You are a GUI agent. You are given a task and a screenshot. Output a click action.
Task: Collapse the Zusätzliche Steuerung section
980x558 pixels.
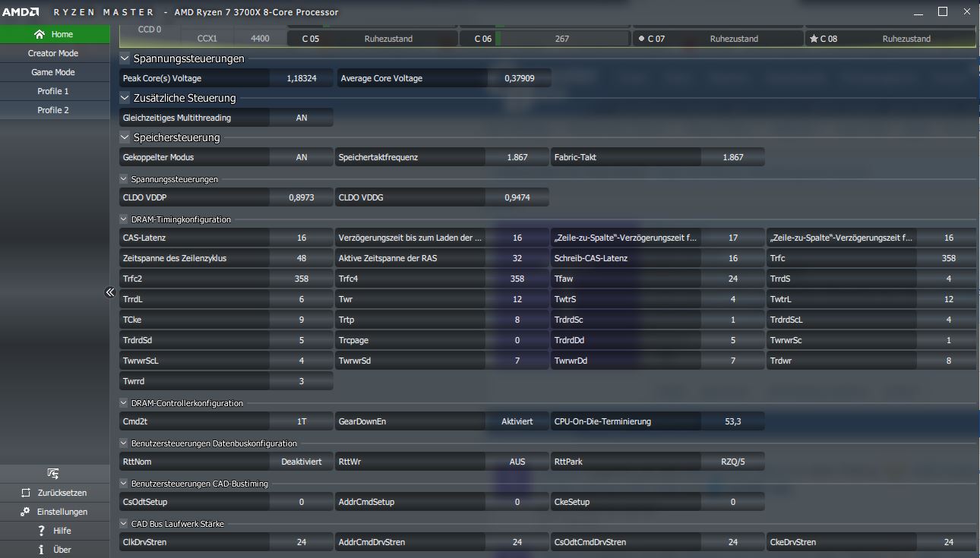point(125,98)
